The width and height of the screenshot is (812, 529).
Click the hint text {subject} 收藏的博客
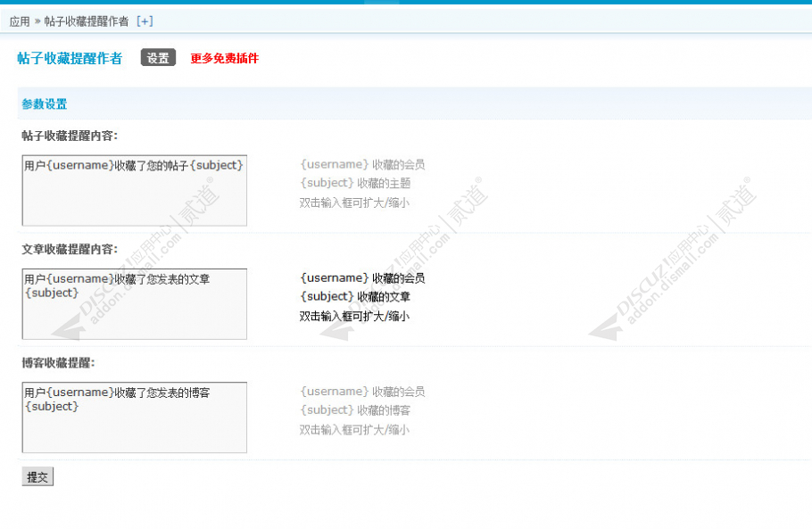click(355, 410)
